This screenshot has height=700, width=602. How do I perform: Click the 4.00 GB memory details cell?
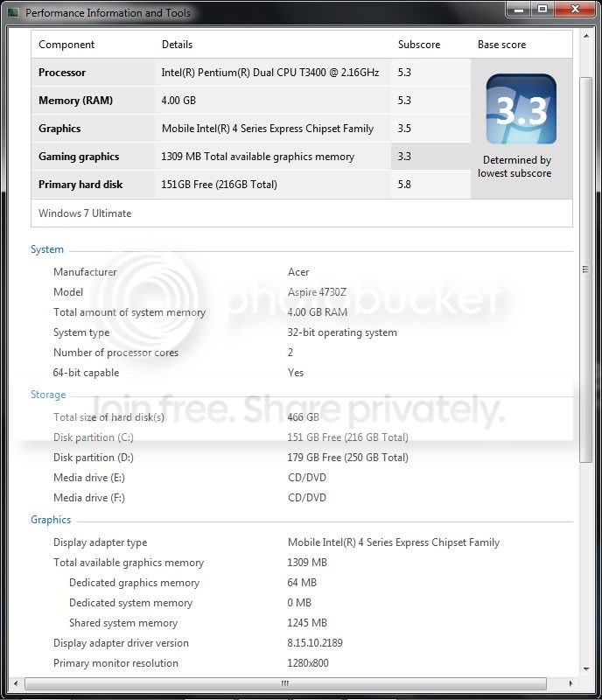click(x=178, y=101)
